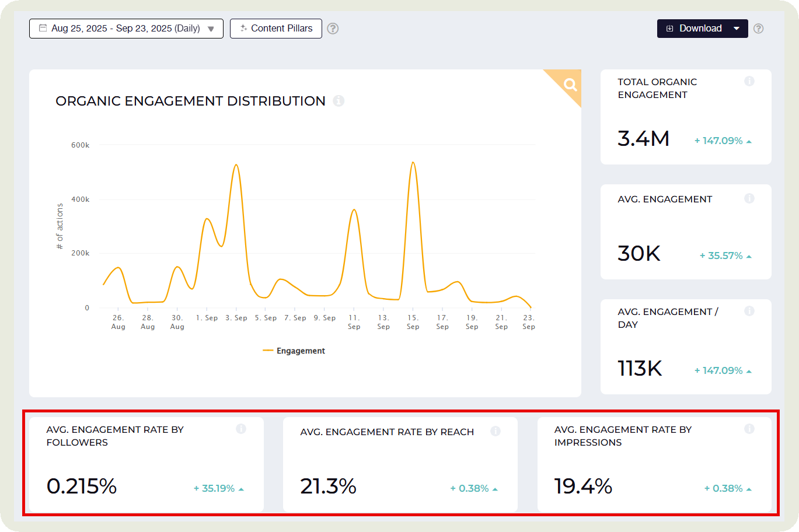
Task: Click the magnifier icon on the chart corner
Action: coord(570,85)
